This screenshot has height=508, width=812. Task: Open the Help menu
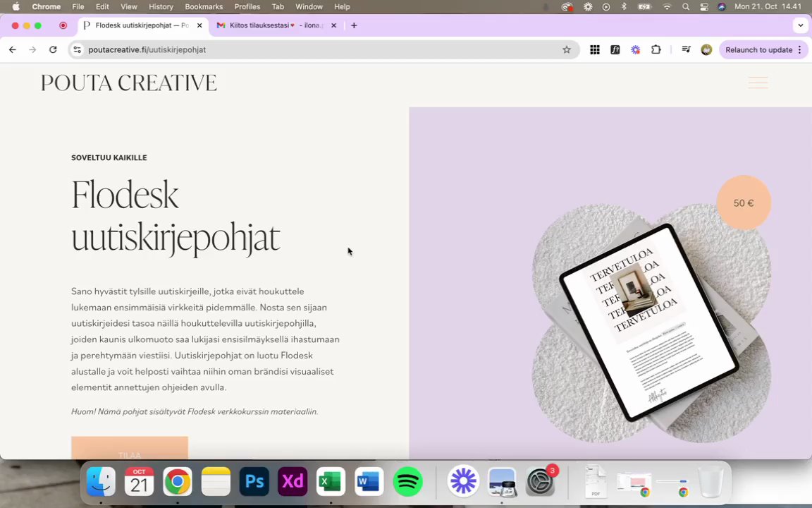343,7
